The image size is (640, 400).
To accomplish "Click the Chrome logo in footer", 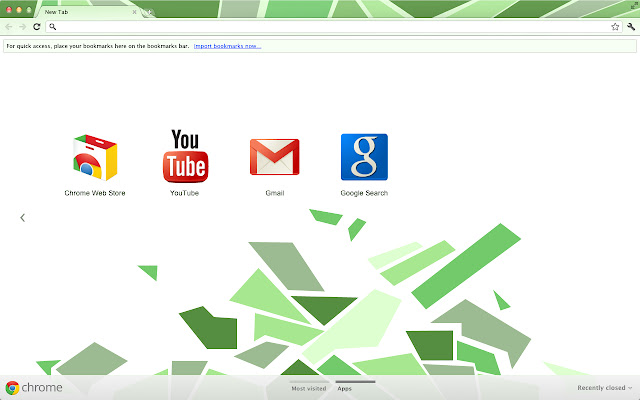I will (34, 387).
